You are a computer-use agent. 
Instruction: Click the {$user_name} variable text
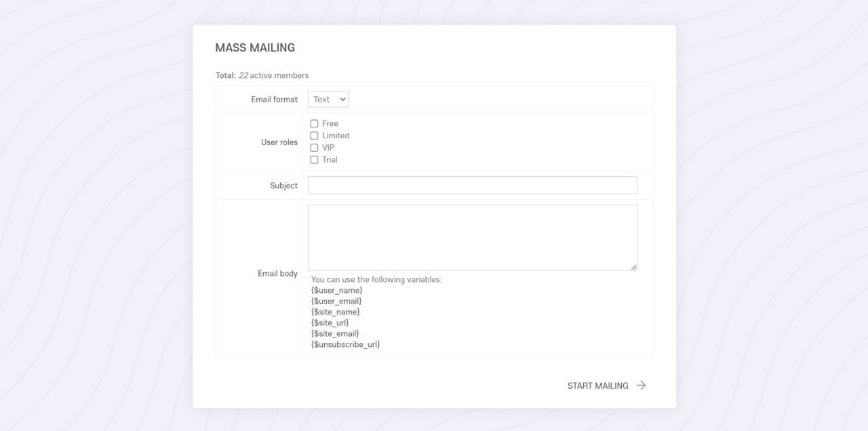pyautogui.click(x=335, y=290)
